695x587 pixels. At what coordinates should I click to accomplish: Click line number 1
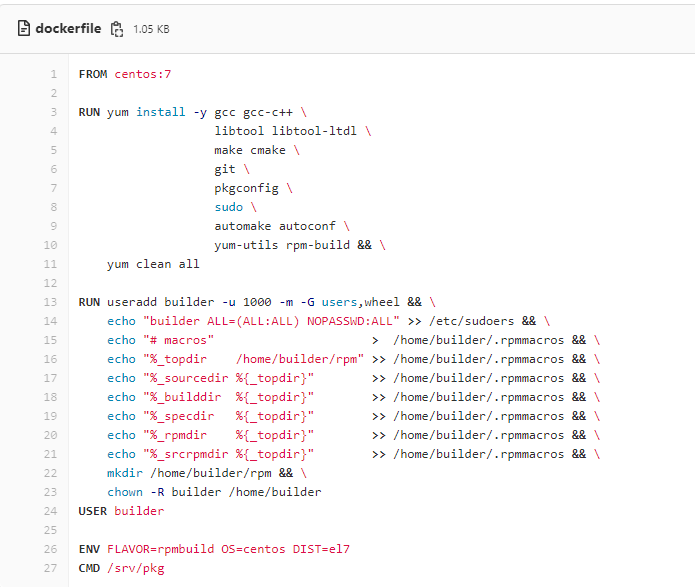(54, 74)
